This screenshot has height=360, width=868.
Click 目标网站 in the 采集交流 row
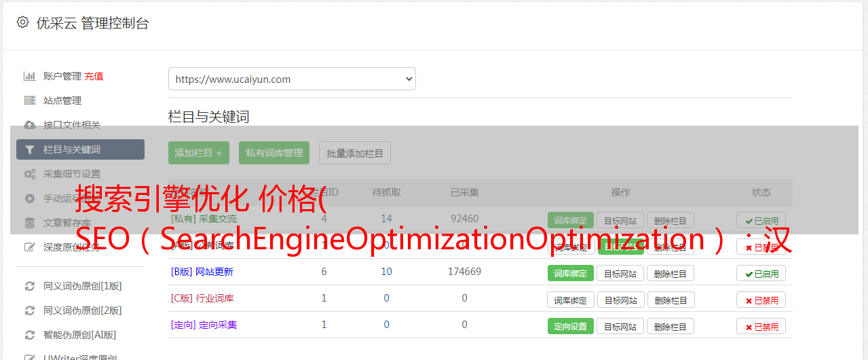coord(620,220)
